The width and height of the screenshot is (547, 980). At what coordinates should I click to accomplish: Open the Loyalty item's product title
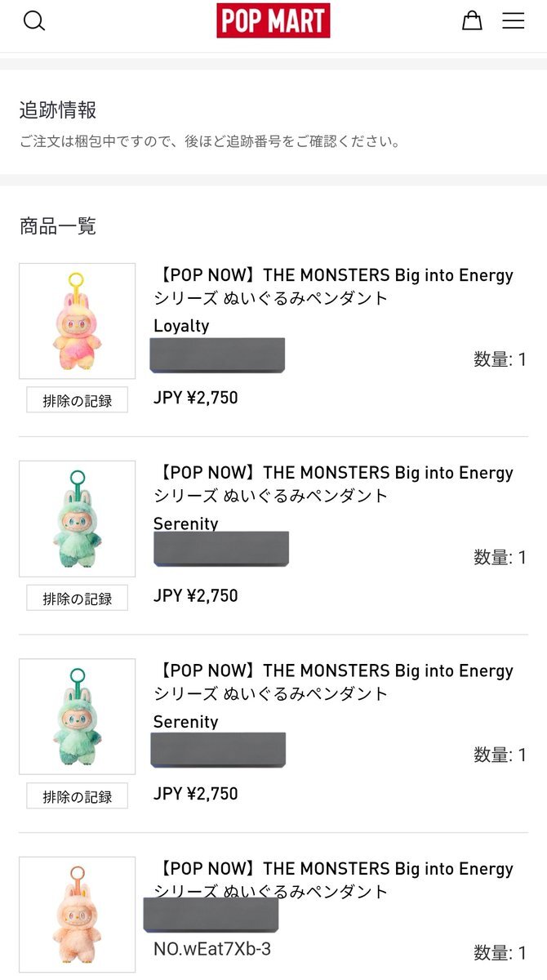coord(333,287)
